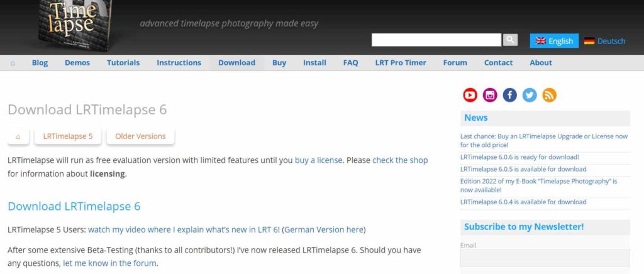Click the YouTube social icon
Screen dimensions: 644x274
pos(470,95)
